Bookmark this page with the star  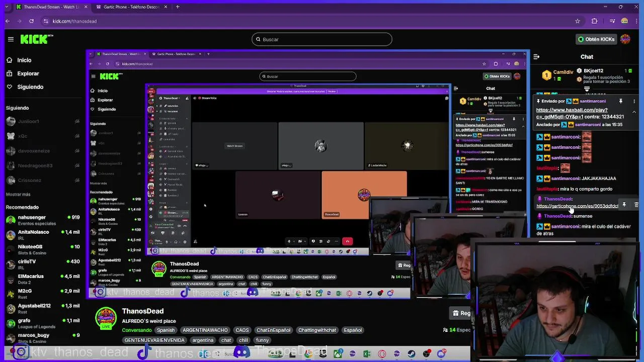pos(578,21)
